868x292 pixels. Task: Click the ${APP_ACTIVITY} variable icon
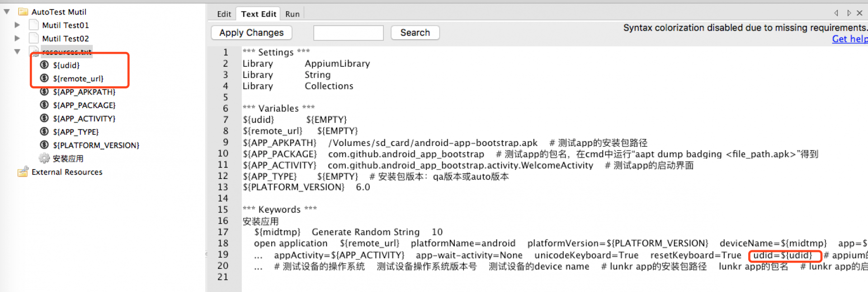[x=44, y=118]
